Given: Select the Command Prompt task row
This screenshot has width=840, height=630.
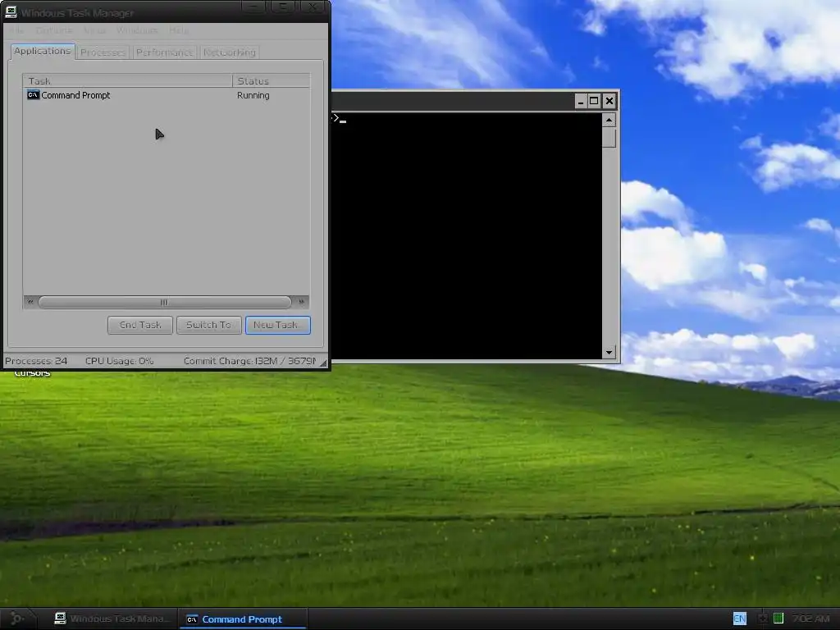Looking at the screenshot, I should (166, 95).
